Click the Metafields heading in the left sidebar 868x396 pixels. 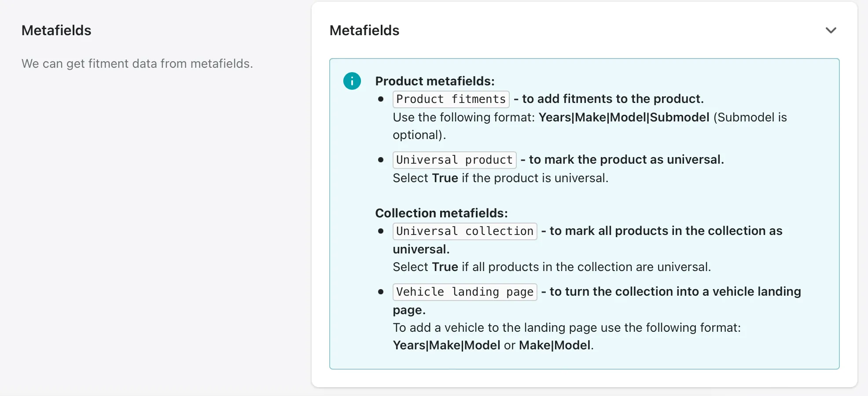pyautogui.click(x=56, y=30)
